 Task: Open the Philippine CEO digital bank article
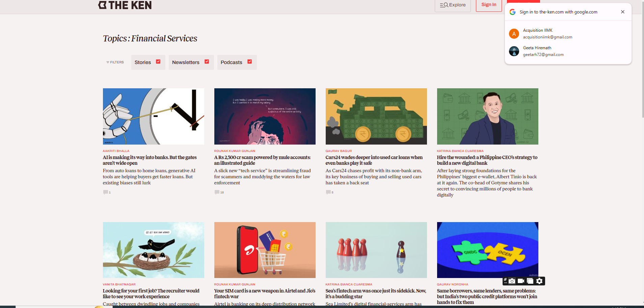coord(487,160)
